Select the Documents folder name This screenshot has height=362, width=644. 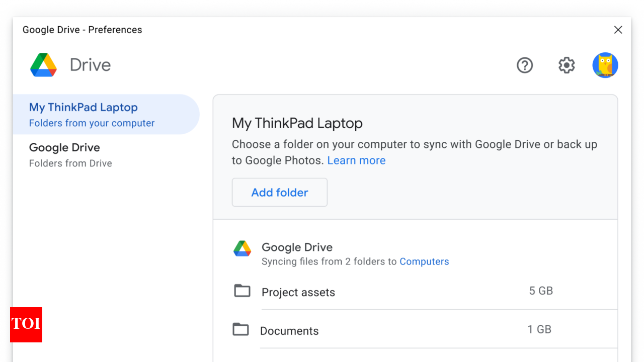289,331
